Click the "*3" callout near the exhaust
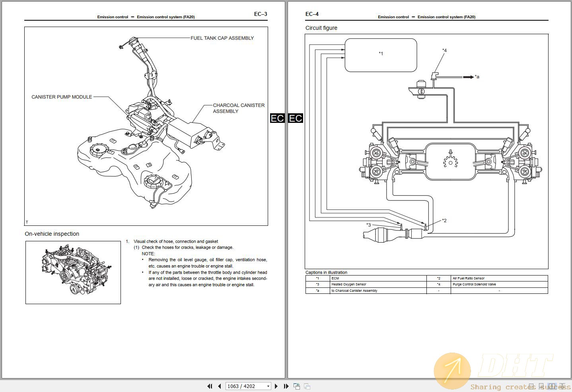572x392 pixels. 368,225
